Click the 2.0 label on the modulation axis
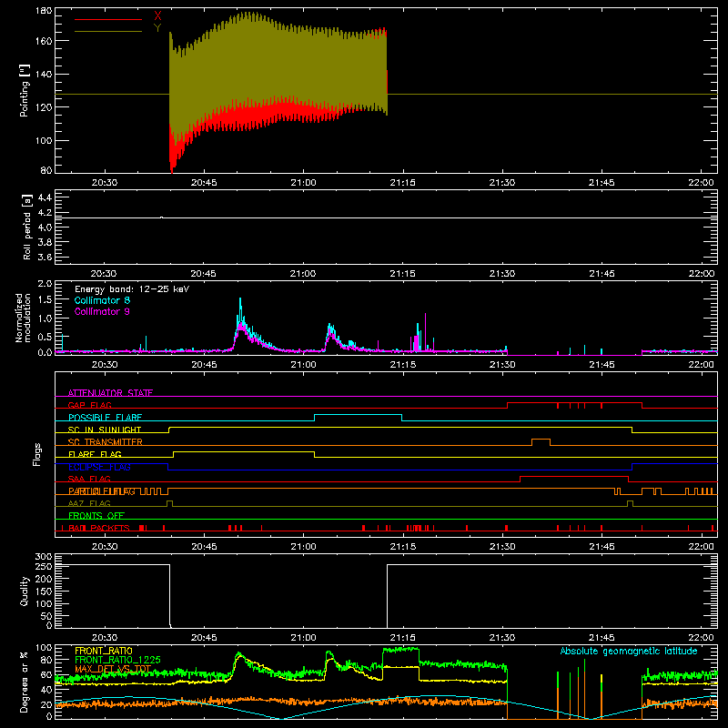 coord(45,284)
